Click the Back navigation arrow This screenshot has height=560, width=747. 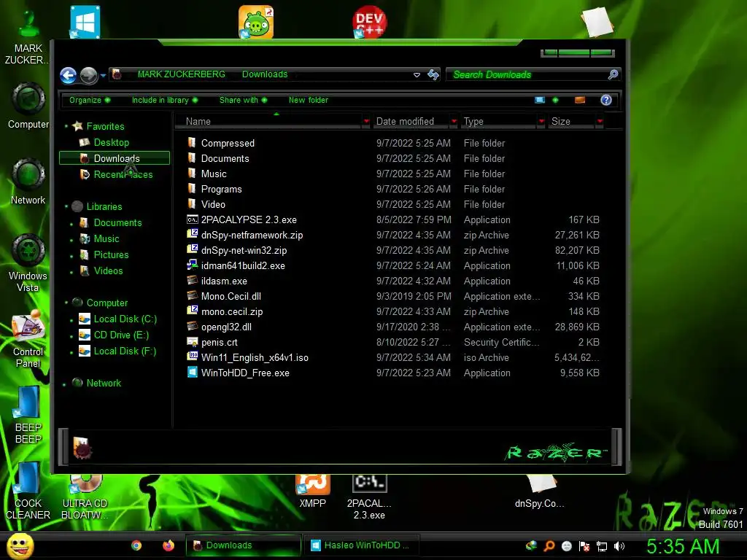pyautogui.click(x=68, y=75)
